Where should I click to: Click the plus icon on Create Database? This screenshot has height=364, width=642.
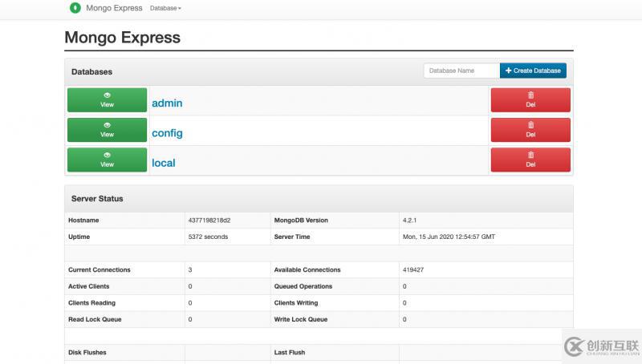pyautogui.click(x=508, y=71)
